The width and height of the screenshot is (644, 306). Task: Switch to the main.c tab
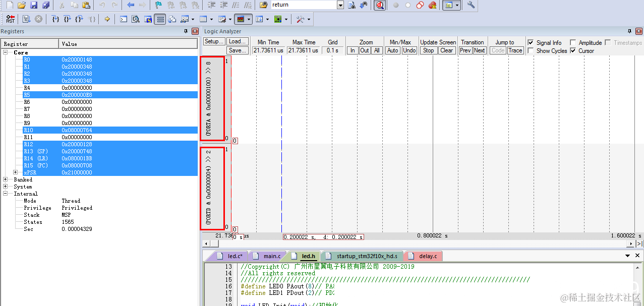(x=267, y=256)
